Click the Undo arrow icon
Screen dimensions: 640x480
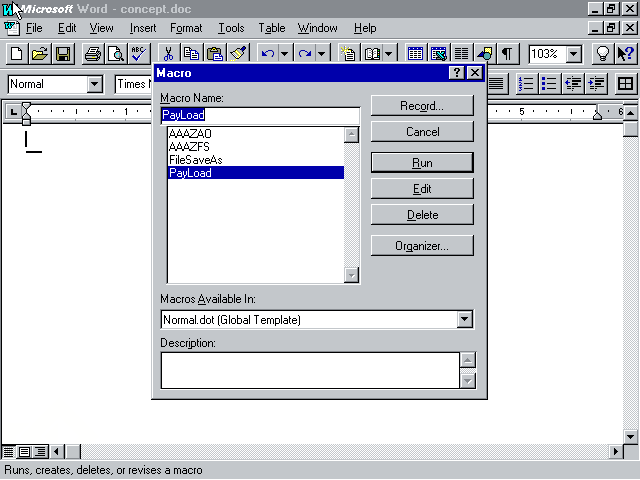point(268,53)
